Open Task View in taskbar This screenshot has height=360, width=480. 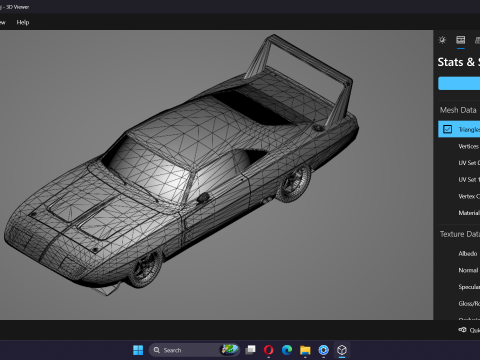[250, 350]
